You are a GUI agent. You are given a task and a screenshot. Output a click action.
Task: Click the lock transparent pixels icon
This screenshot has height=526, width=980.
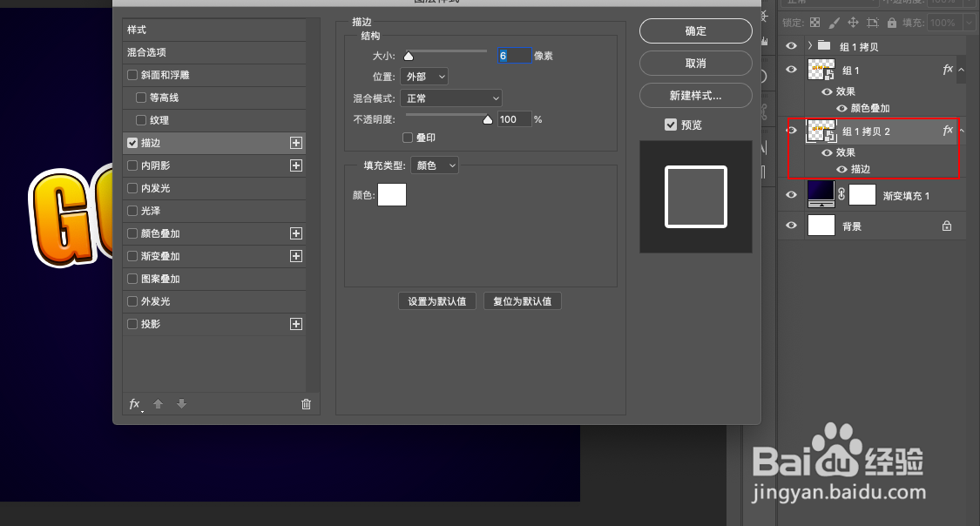815,23
